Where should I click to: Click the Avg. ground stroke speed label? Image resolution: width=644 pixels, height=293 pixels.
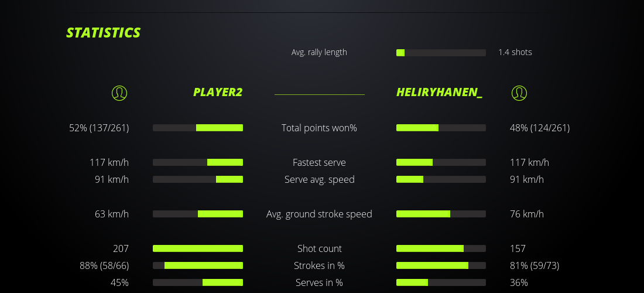pyautogui.click(x=319, y=214)
